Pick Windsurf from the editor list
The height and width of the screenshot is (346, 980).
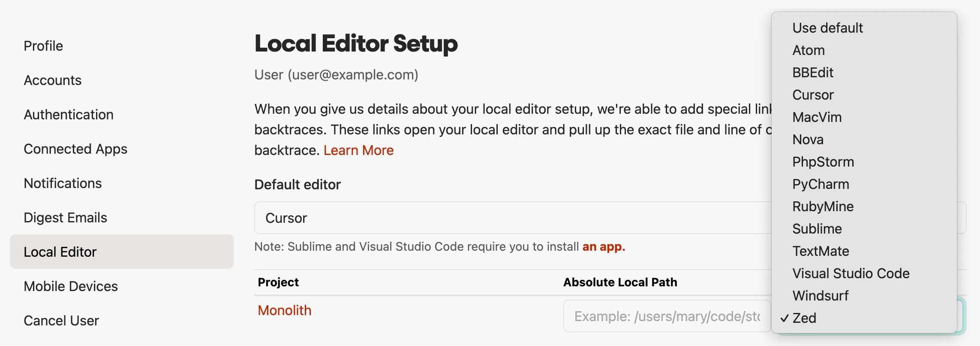pyautogui.click(x=864, y=296)
